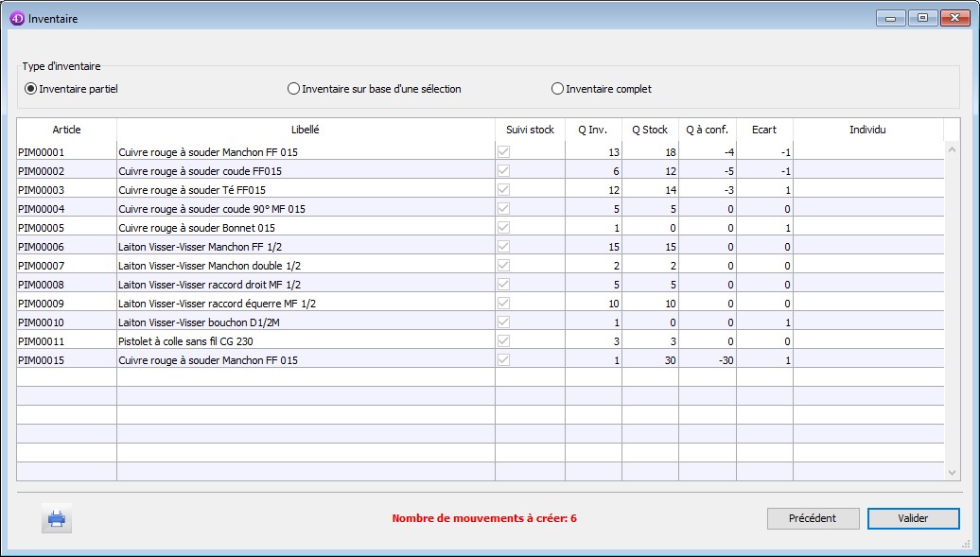Sort by the Article column header
Screen dimensions: 980x557
click(x=66, y=130)
